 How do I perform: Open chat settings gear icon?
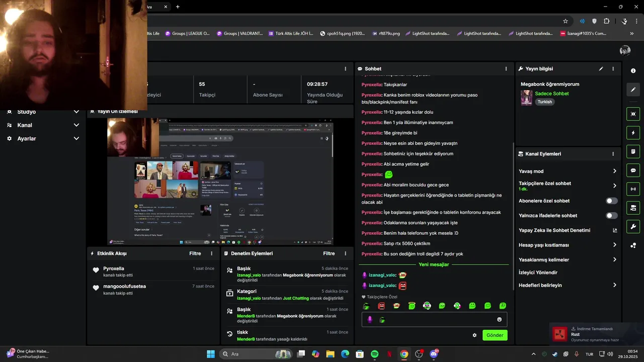(x=474, y=335)
